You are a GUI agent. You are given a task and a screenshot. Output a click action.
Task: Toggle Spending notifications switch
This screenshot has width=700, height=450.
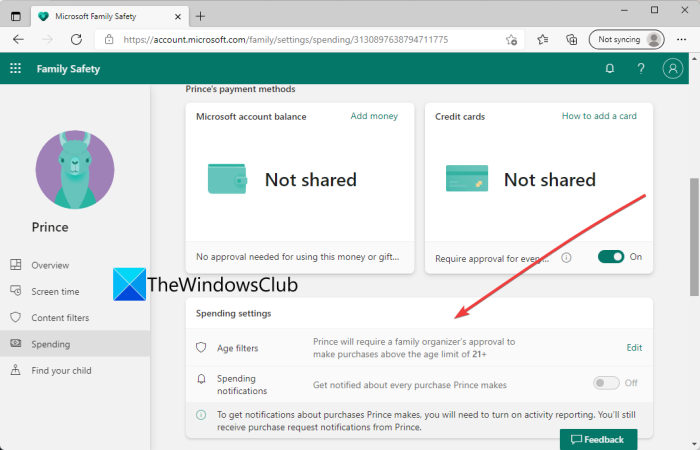coord(606,383)
